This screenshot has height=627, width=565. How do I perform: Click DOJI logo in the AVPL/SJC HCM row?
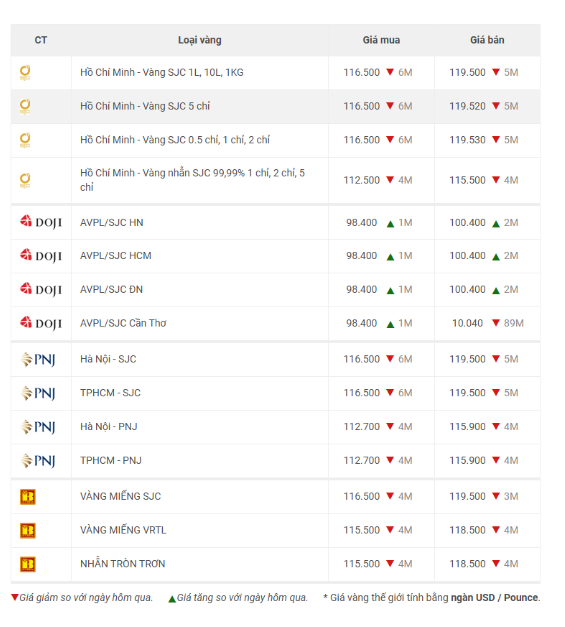pos(41,256)
